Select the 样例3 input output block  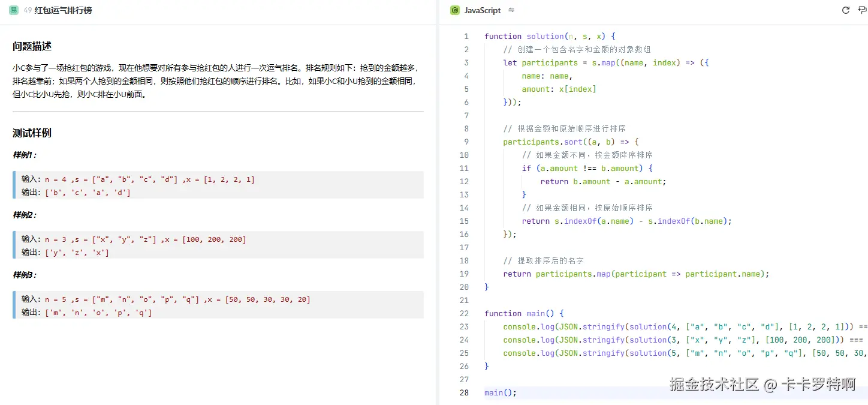218,305
